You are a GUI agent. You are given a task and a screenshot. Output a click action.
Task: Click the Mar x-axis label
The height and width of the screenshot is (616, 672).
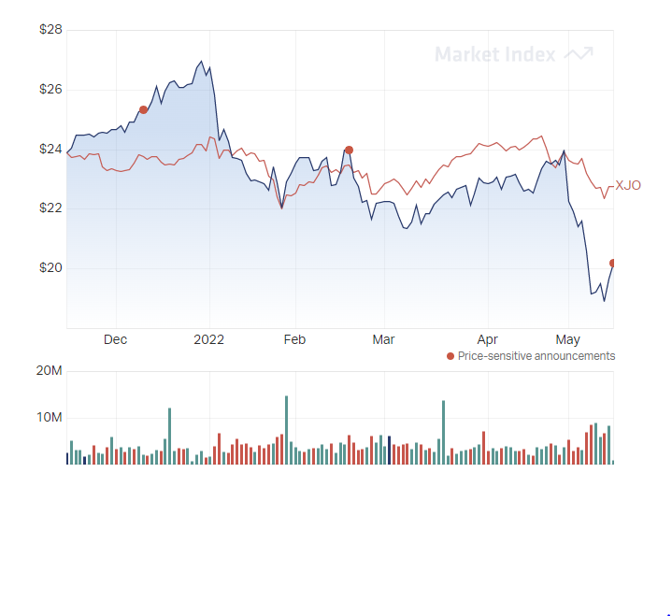(x=383, y=339)
